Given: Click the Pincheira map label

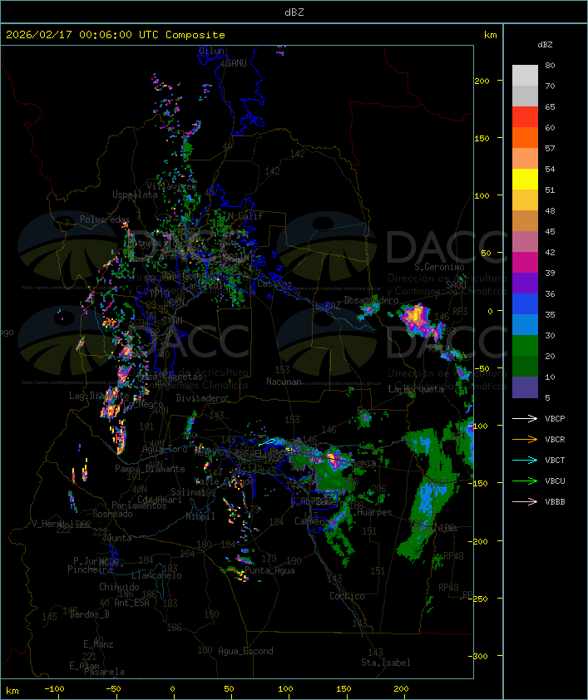Looking at the screenshot, I should click(90, 569).
